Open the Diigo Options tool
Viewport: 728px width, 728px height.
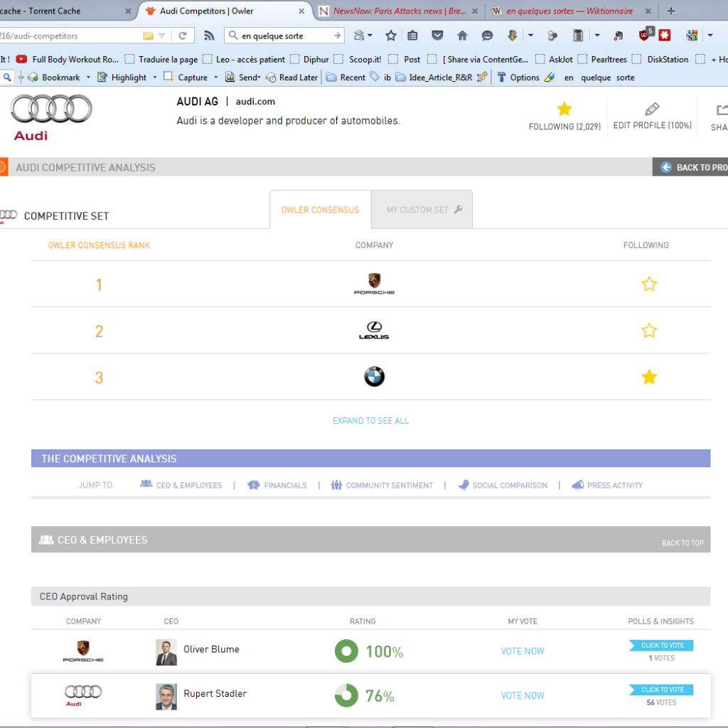518,77
